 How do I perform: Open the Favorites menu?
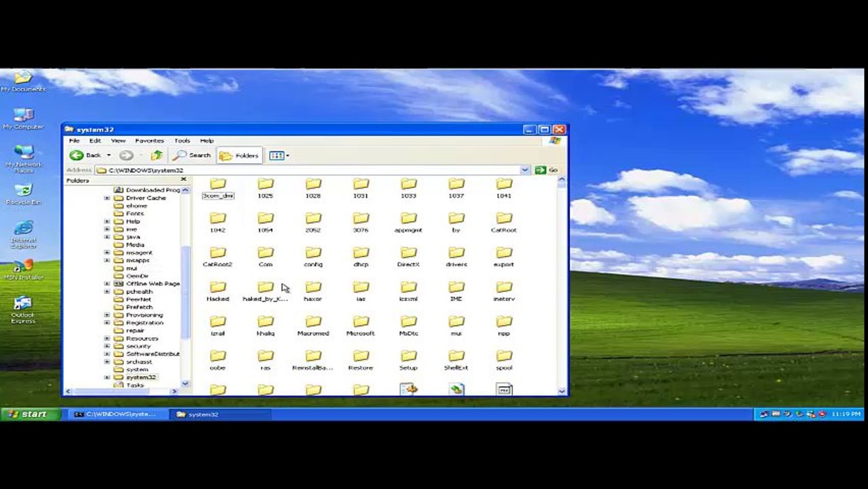pos(149,141)
